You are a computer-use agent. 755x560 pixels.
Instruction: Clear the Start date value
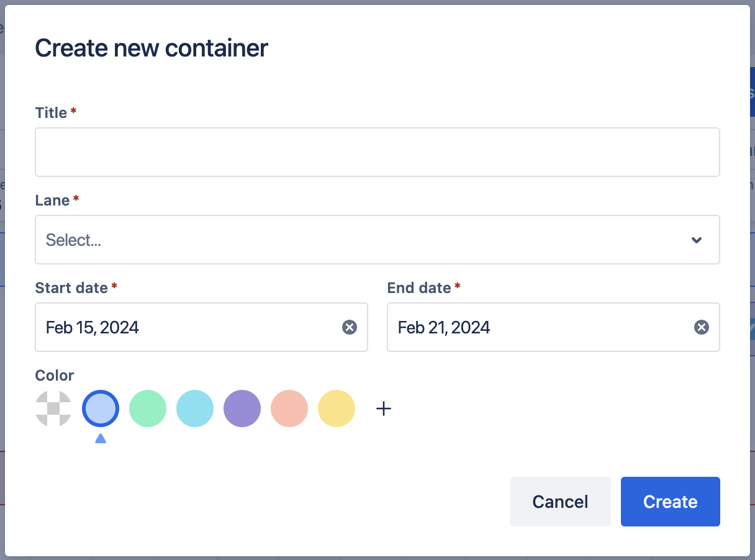click(350, 327)
